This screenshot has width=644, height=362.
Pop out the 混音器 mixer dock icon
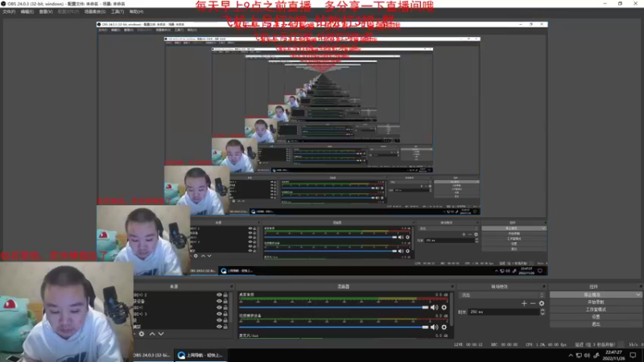452,286
